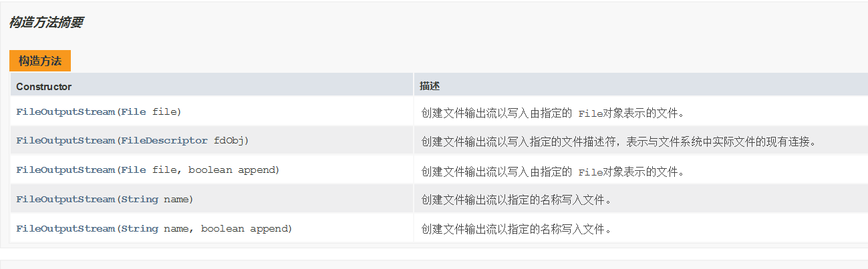Click description text of FileOutputStream(String name) row
868x269 pixels.
click(x=516, y=200)
